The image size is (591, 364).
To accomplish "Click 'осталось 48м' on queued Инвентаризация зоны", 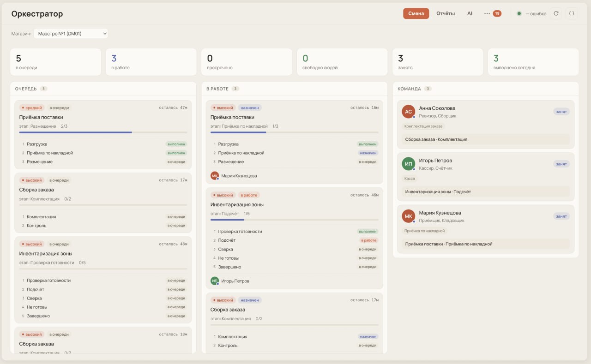I will click(173, 244).
